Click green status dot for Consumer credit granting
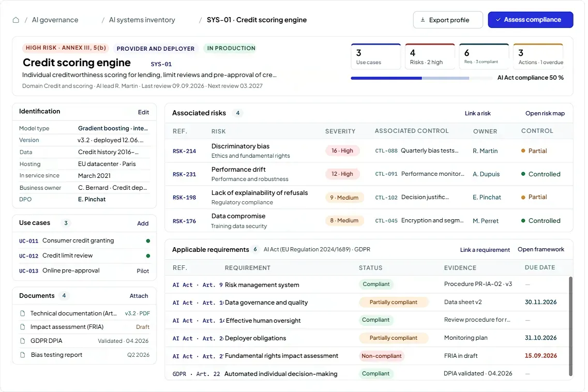The image size is (588, 392). pos(148,241)
